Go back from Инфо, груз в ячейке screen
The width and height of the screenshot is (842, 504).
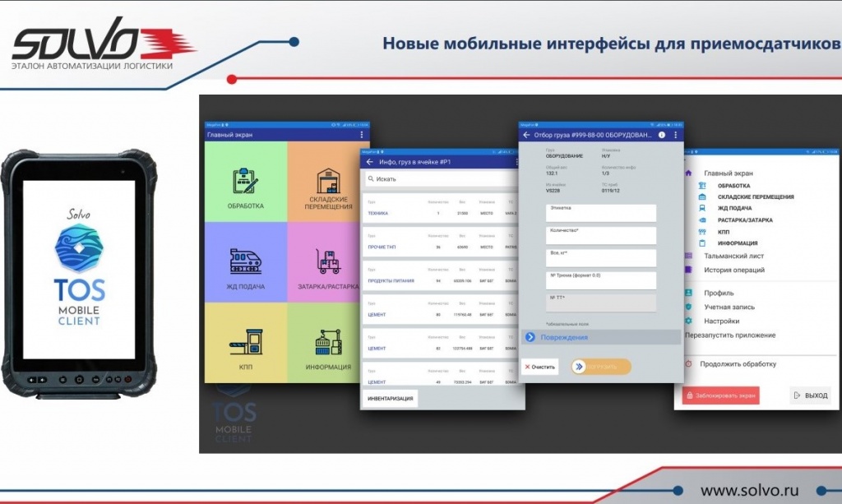pos(369,161)
